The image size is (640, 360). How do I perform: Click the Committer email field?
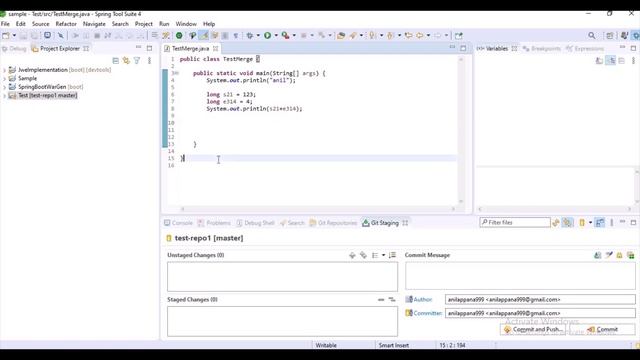point(540,313)
